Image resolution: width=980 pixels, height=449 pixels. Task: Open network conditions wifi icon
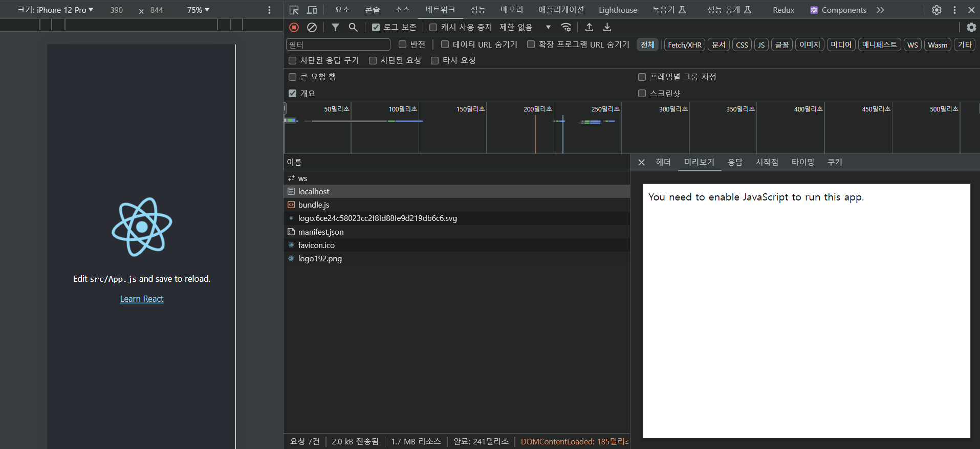[x=566, y=27]
